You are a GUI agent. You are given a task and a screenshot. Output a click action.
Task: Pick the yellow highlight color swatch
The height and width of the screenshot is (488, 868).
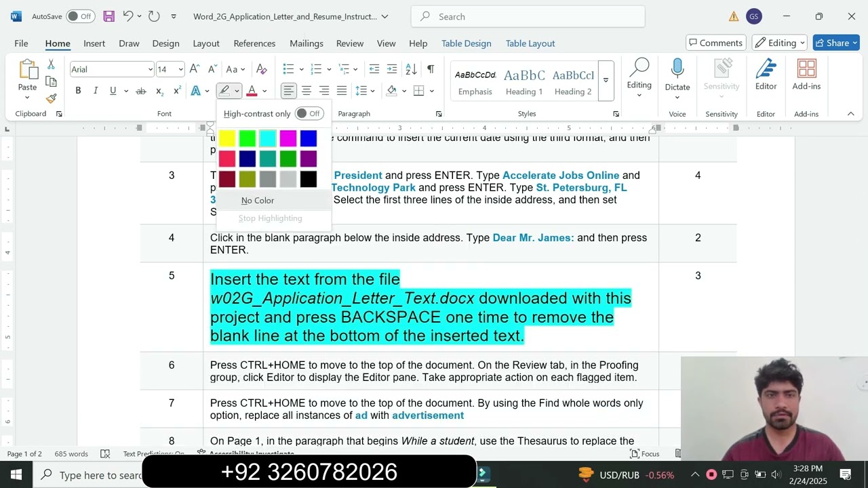point(227,138)
